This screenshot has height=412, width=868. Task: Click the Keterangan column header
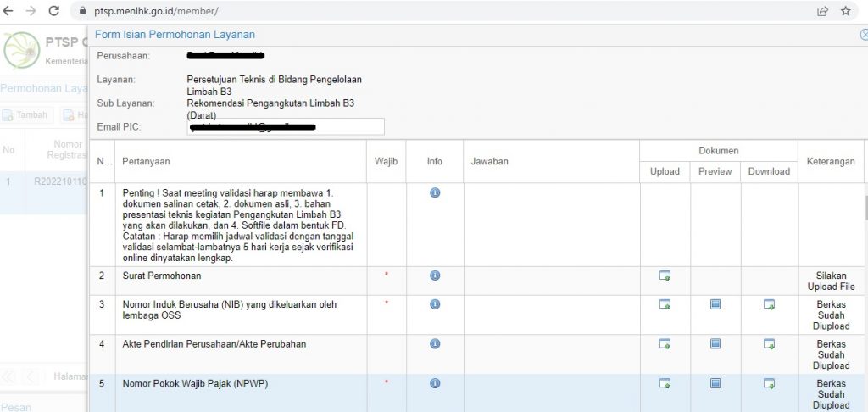830,161
